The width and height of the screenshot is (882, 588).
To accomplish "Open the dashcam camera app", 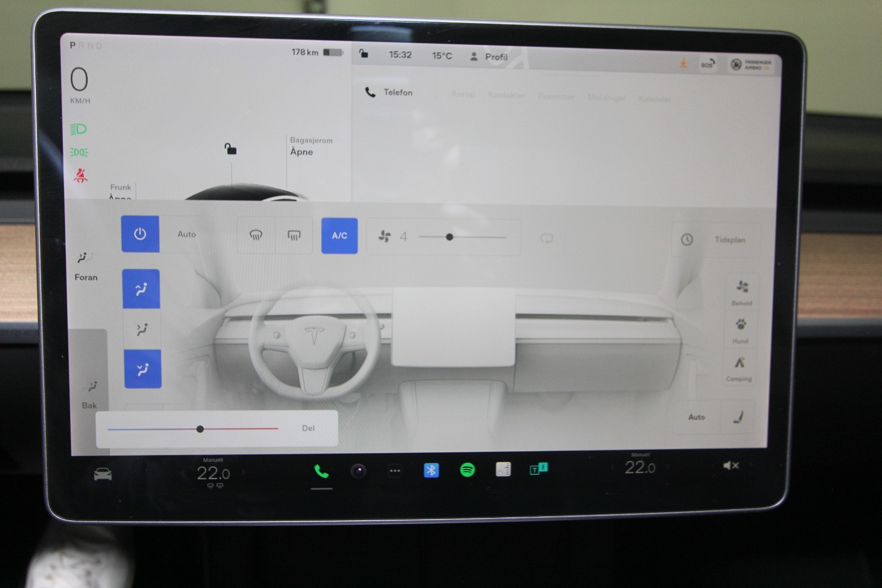I will pos(358,471).
